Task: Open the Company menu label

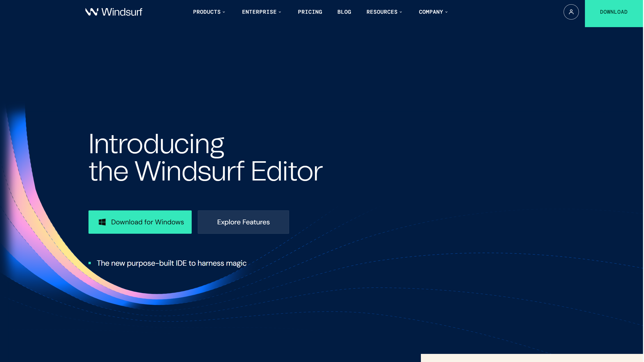Action: (432, 12)
